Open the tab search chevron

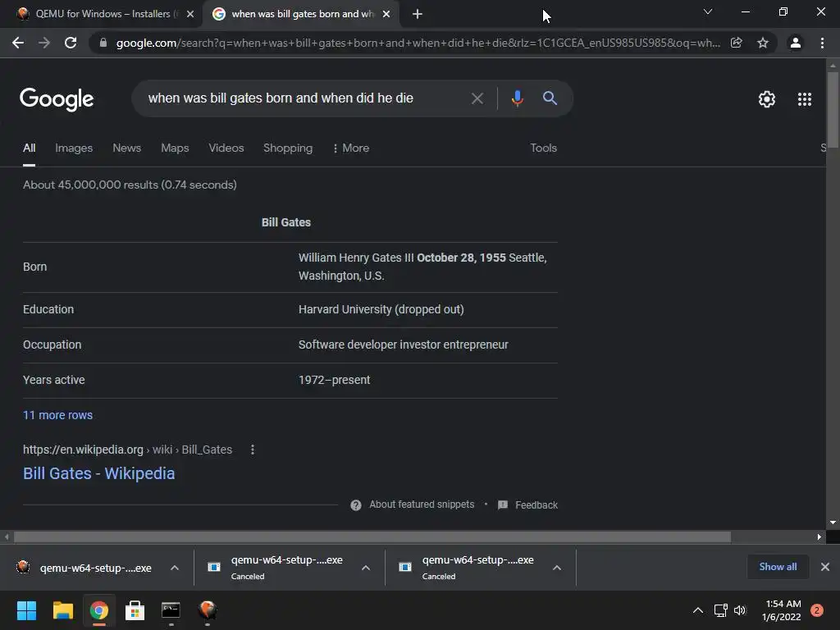coord(708,11)
